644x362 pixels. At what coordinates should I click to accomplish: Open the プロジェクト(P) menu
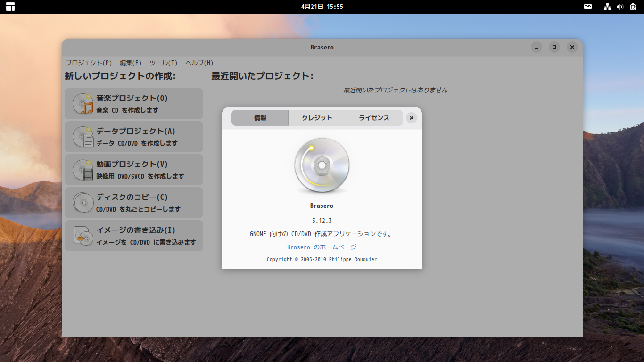pos(89,63)
